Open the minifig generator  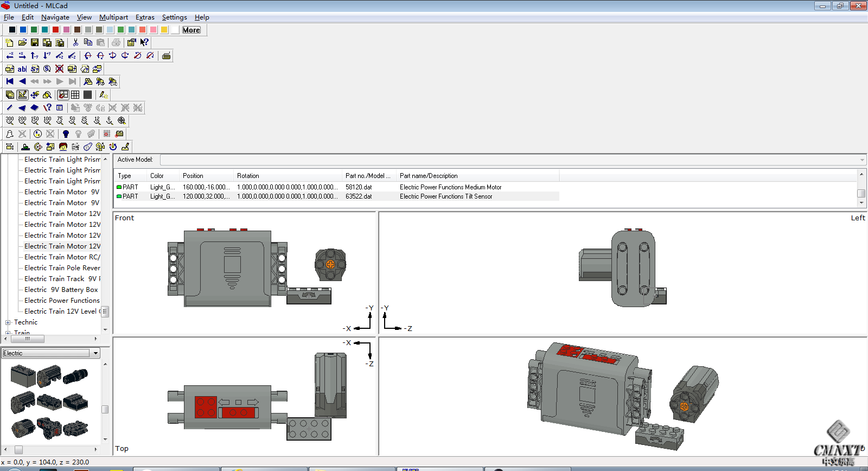[x=63, y=147]
